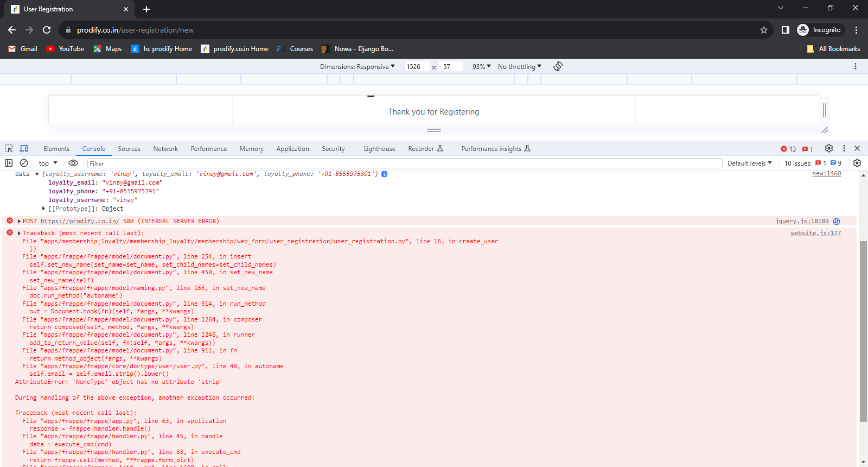This screenshot has width=868, height=467.
Task: Click the viewport height field showing 57
Action: (451, 67)
